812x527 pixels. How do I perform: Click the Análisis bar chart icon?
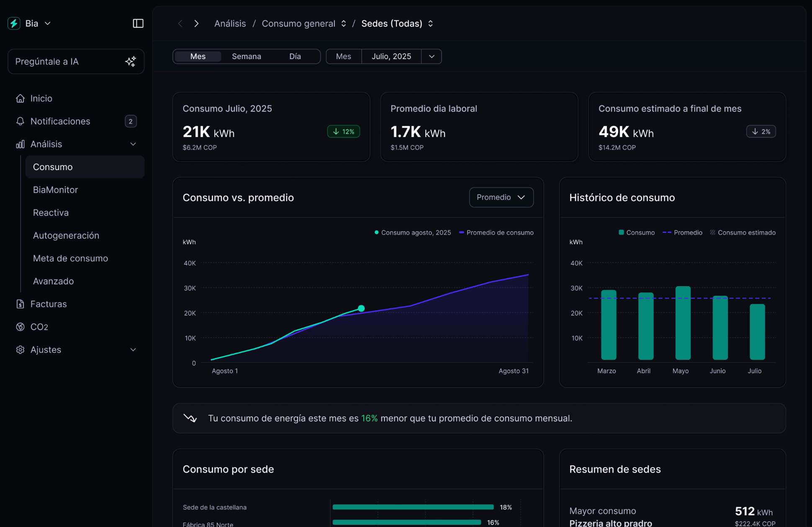(20, 144)
